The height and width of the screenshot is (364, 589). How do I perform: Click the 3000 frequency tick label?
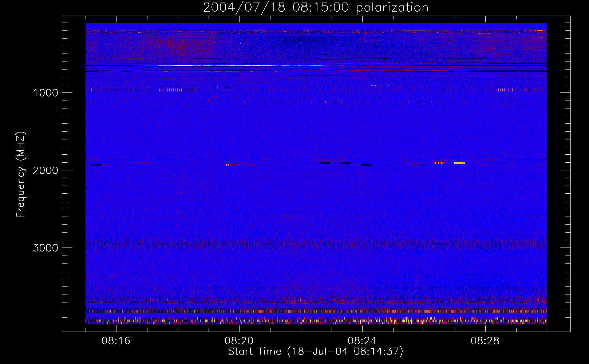tap(46, 248)
